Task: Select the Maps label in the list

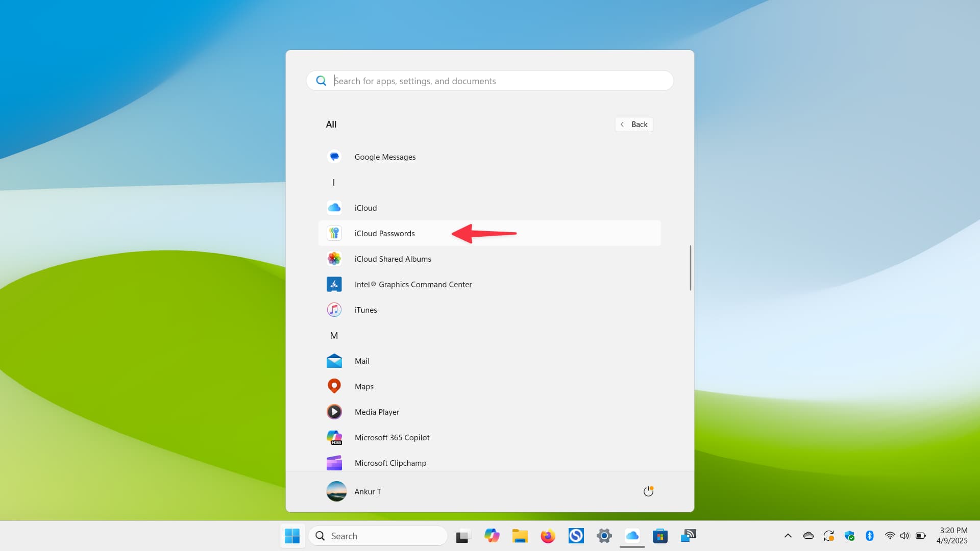Action: pos(364,386)
